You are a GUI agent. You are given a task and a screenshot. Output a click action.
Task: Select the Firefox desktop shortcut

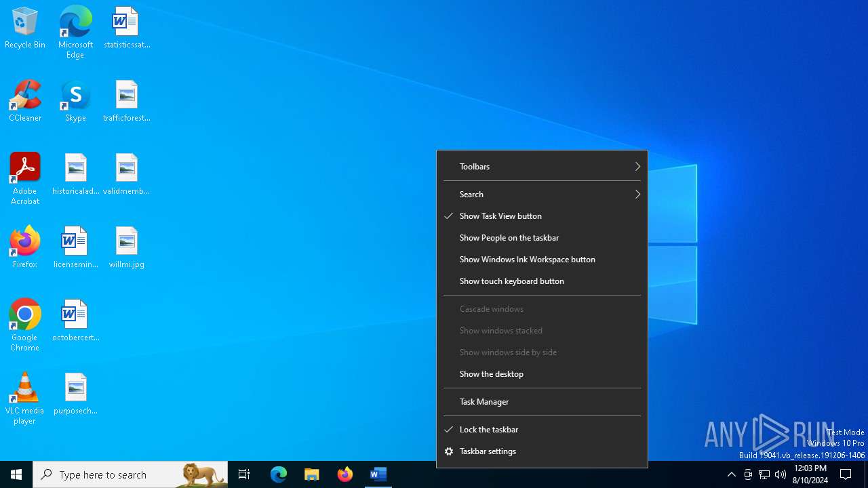25,248
